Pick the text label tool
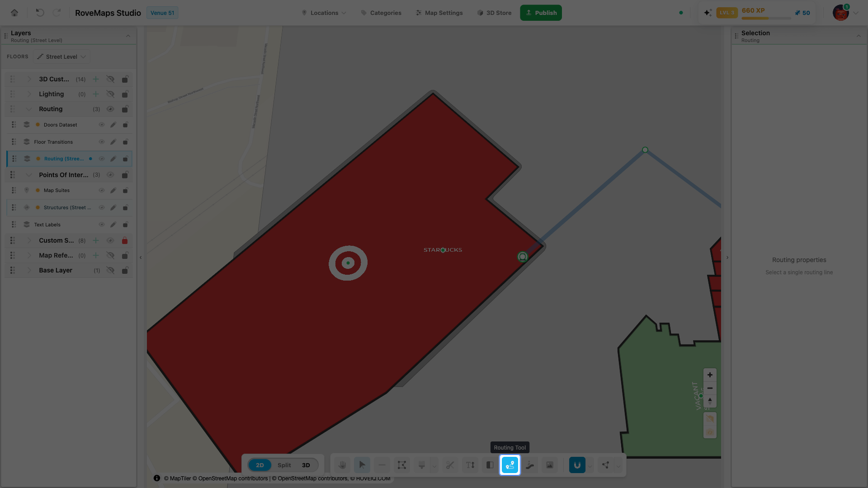868x488 pixels. click(x=470, y=465)
